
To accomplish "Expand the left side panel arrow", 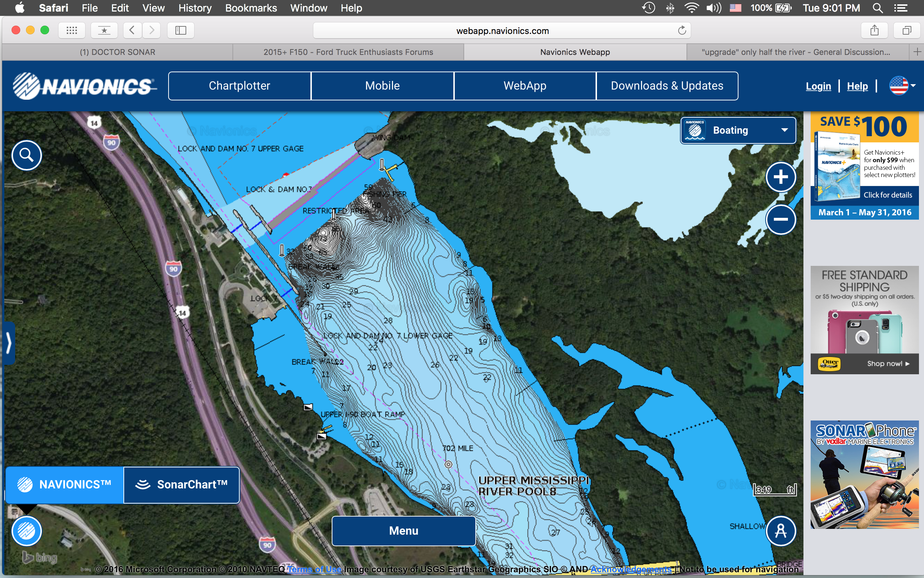I will (x=9, y=342).
